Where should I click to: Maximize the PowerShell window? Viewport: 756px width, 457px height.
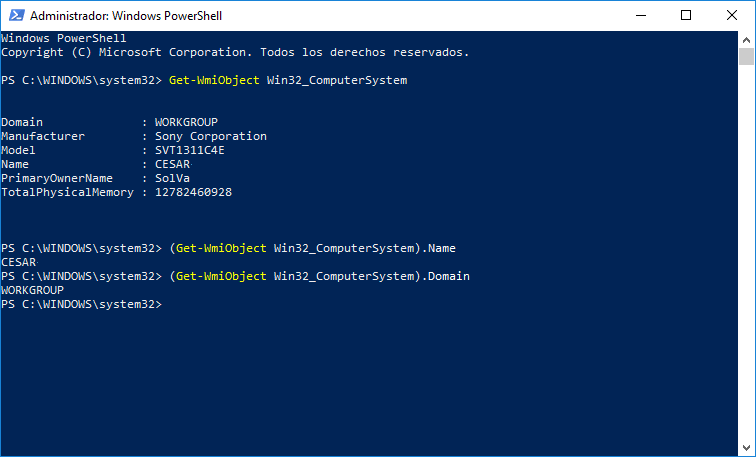[686, 15]
